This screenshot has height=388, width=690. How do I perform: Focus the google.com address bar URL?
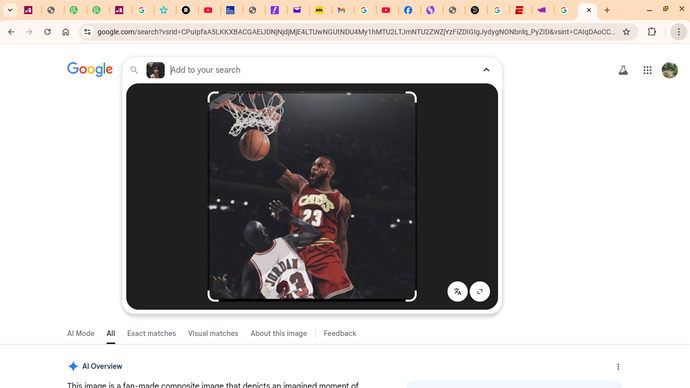356,32
